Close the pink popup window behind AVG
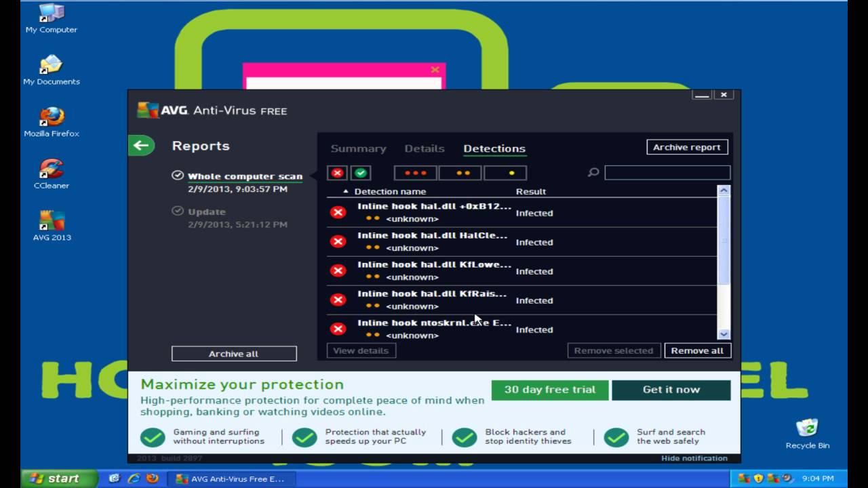 click(x=435, y=69)
